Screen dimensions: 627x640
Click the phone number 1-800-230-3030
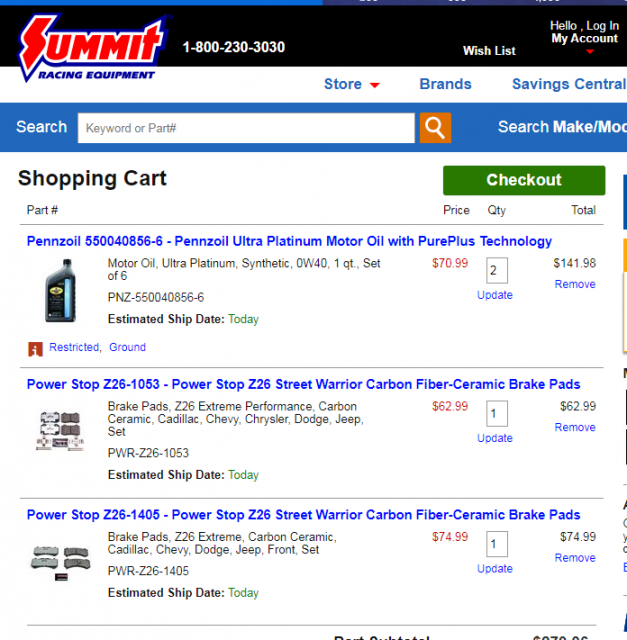(233, 47)
